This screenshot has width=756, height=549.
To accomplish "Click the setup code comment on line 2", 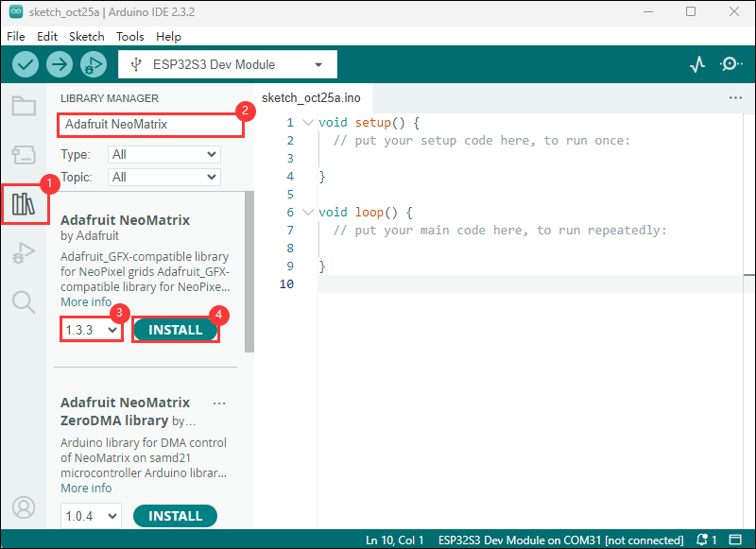I will point(482,140).
